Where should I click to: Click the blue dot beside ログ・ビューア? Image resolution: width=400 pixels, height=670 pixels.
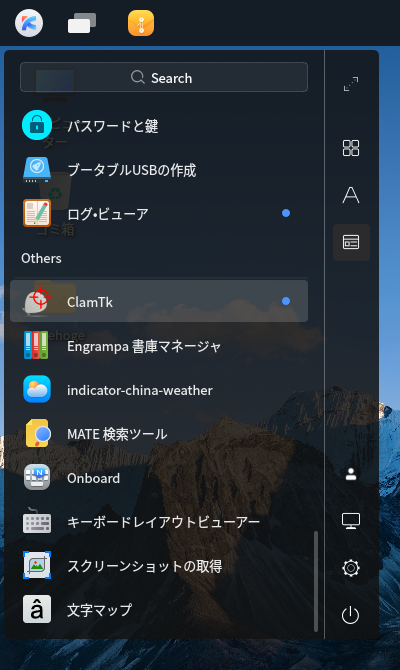click(x=286, y=213)
